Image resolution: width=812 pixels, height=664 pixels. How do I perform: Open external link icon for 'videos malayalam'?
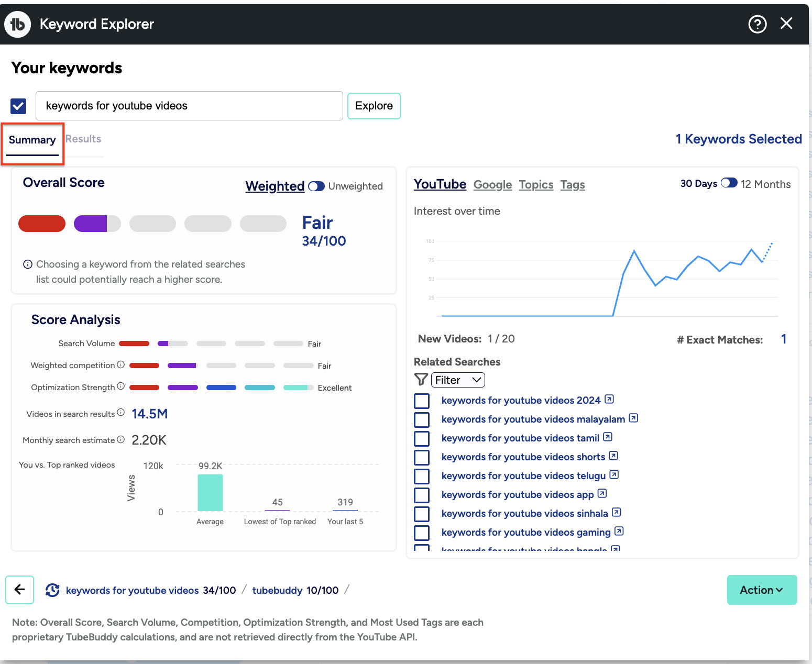coord(633,418)
